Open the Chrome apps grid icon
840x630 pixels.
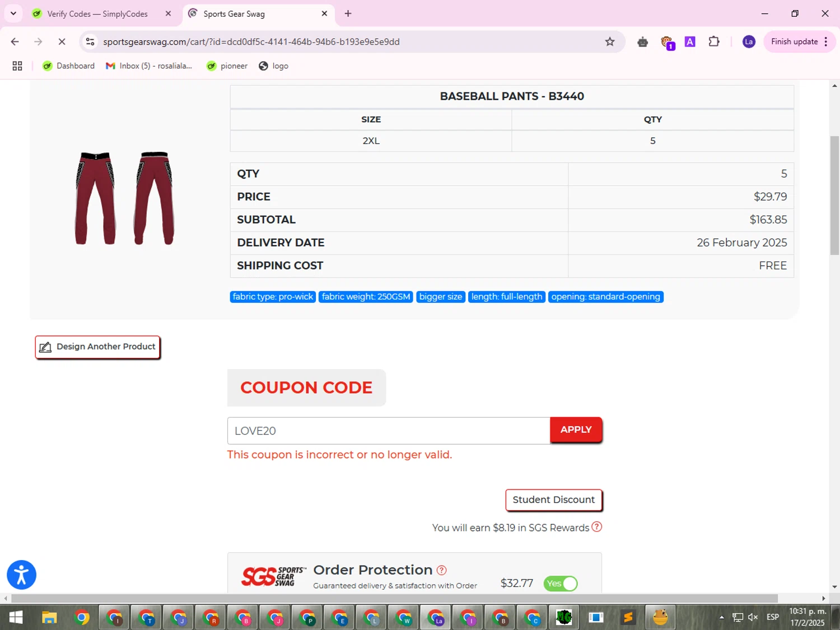click(x=17, y=66)
